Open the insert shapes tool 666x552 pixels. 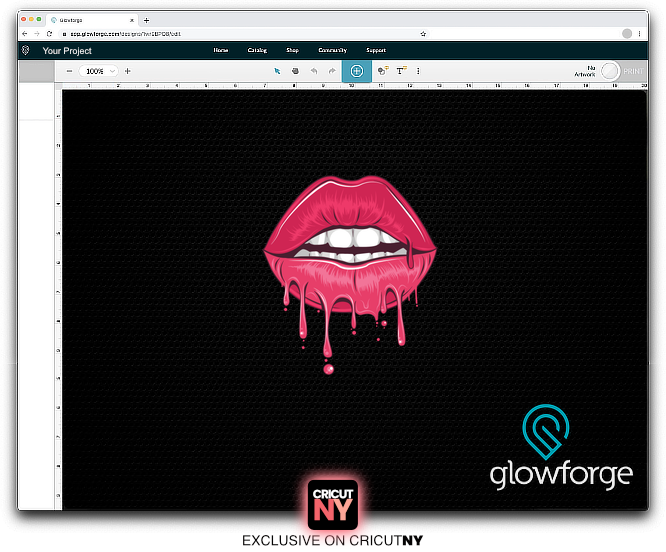click(x=383, y=71)
